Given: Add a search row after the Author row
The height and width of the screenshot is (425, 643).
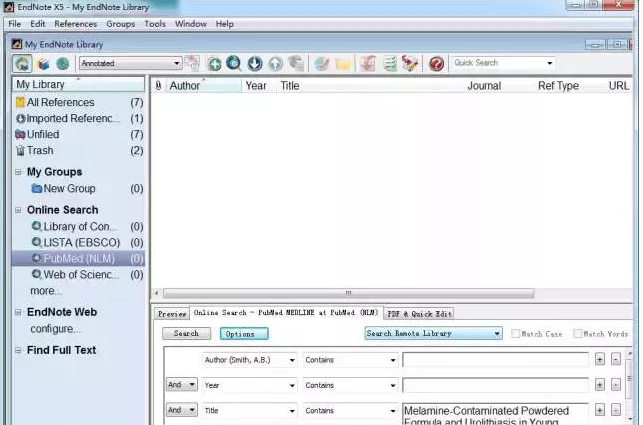Looking at the screenshot, I should pyautogui.click(x=600, y=360).
